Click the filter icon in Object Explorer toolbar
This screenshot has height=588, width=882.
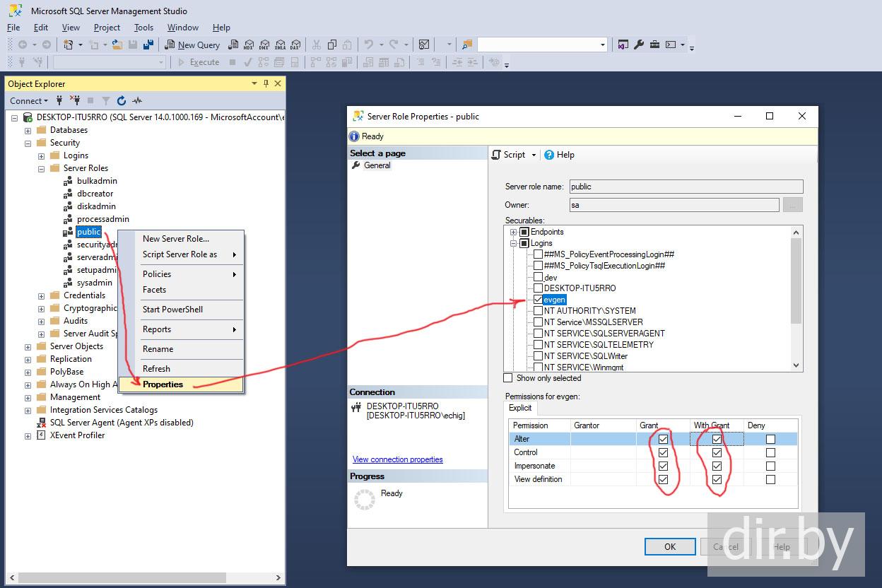pyautogui.click(x=106, y=101)
